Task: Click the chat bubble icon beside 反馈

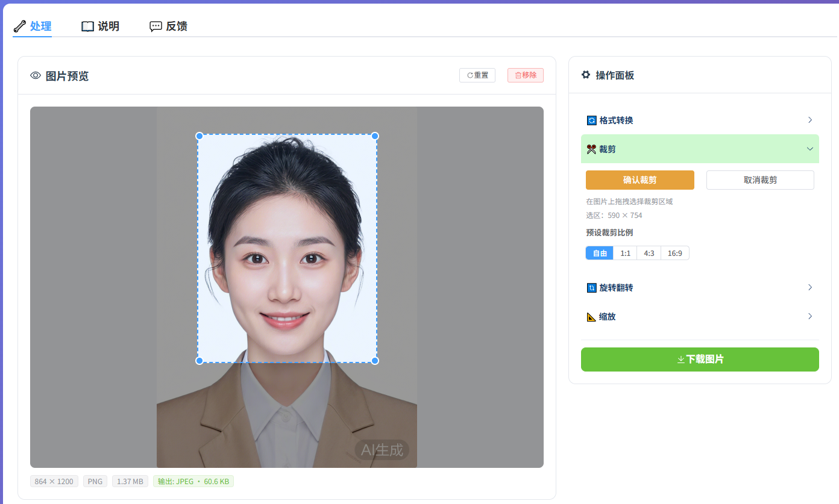Action: [x=156, y=26]
